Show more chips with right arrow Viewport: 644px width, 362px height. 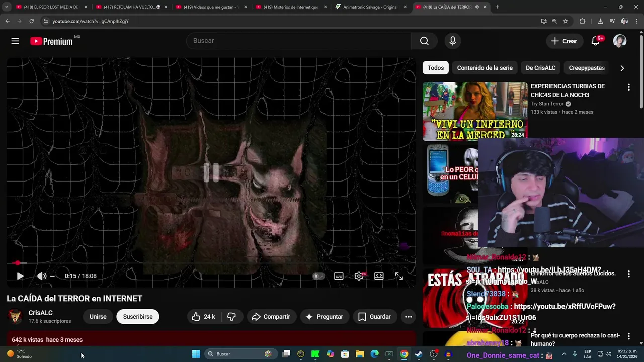(x=622, y=68)
